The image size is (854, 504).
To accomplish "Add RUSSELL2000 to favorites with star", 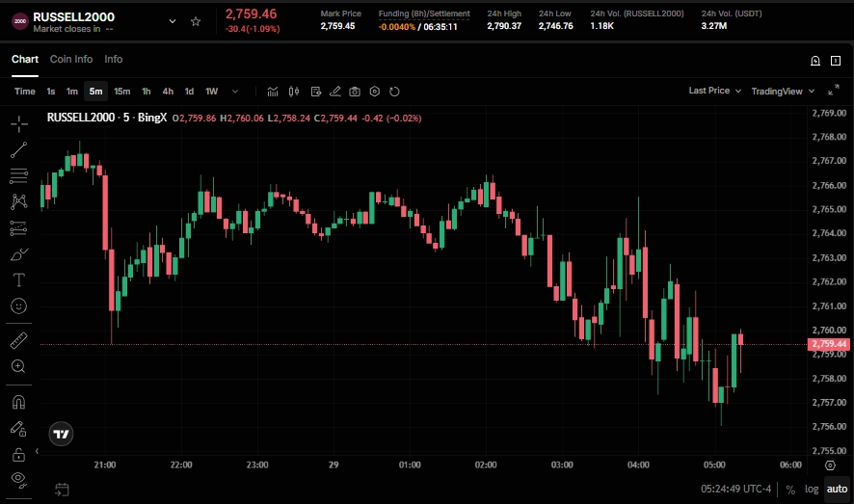I will pos(196,21).
